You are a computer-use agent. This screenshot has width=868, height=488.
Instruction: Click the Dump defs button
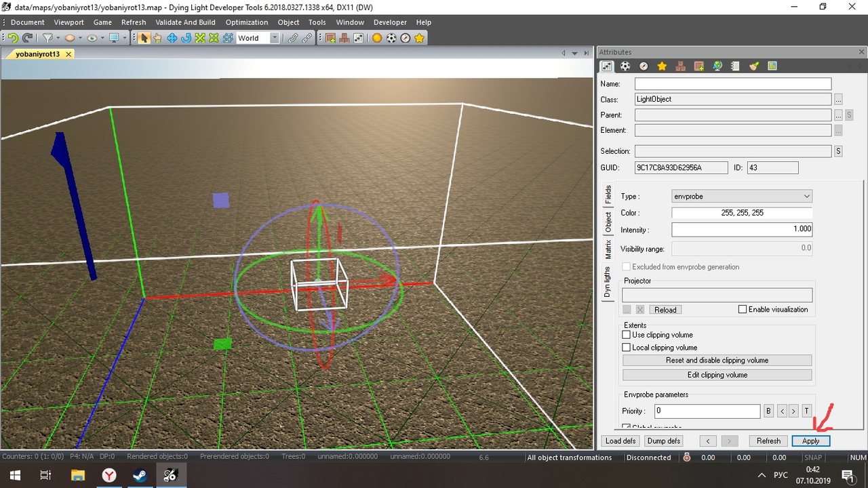tap(664, 441)
